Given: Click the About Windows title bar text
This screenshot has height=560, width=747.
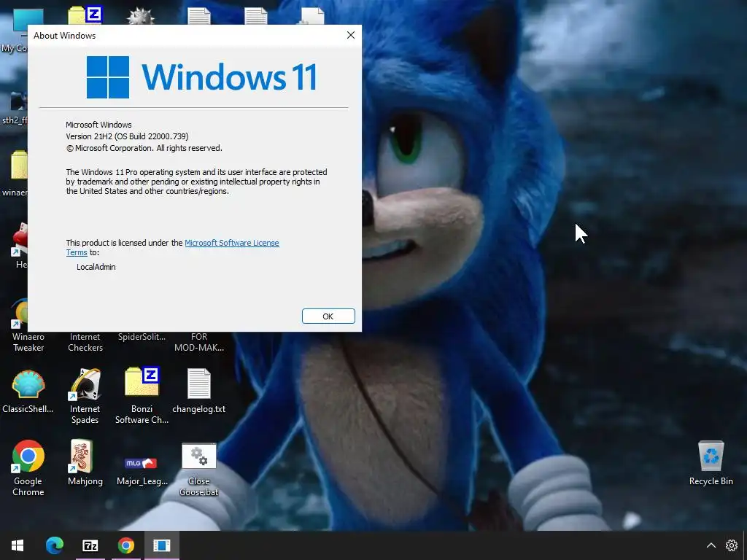Looking at the screenshot, I should click(x=64, y=36).
